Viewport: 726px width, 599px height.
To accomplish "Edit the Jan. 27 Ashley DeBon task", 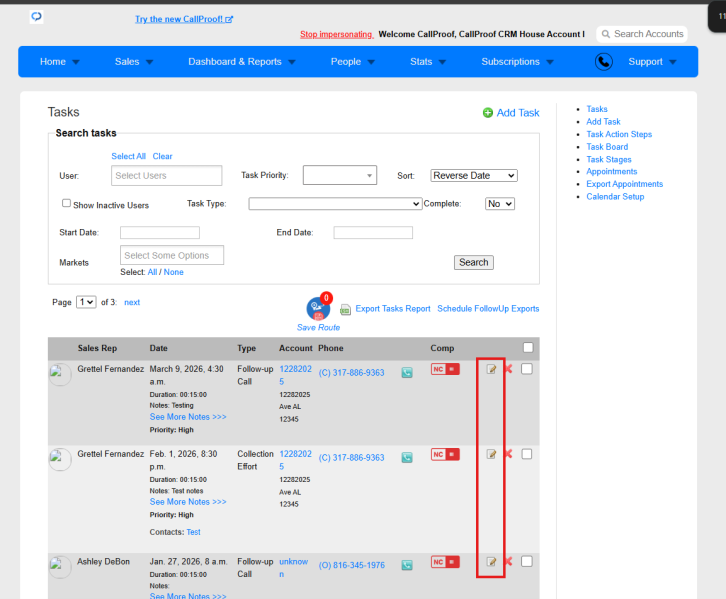I will [x=491, y=562].
